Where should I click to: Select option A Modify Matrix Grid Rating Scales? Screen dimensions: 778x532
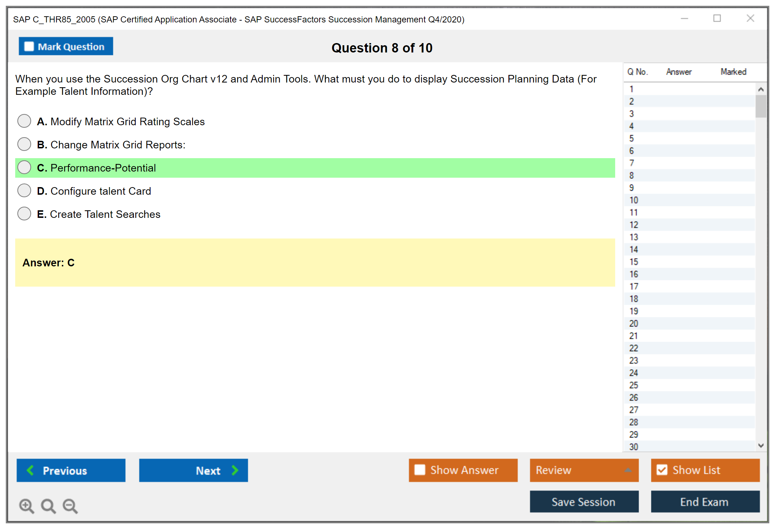24,121
